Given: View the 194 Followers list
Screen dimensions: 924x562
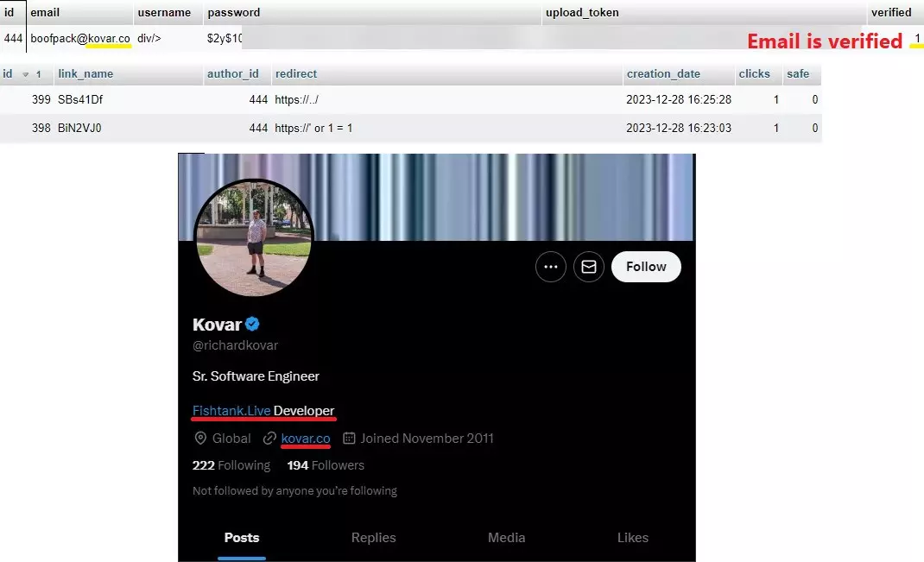Looking at the screenshot, I should pyautogui.click(x=326, y=465).
